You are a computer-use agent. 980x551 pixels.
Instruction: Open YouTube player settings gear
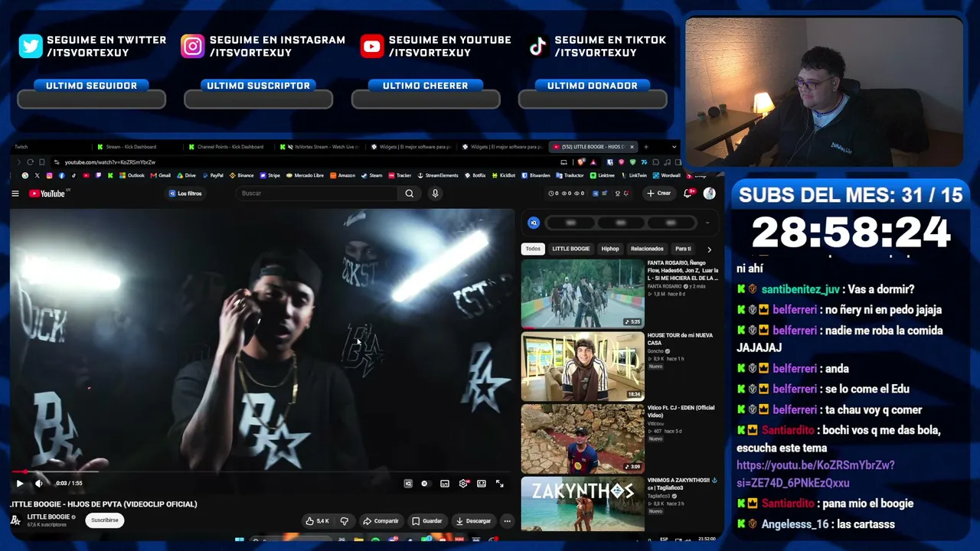(463, 484)
